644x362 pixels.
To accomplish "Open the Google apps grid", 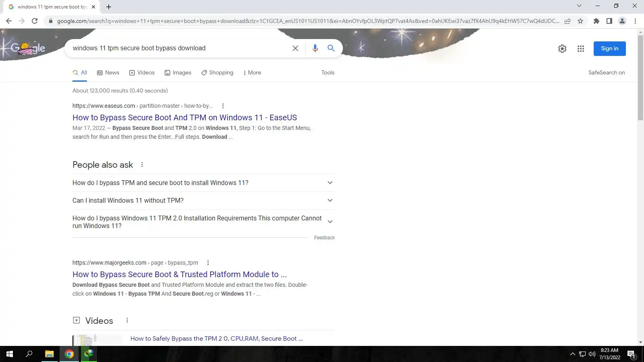I will click(x=580, y=49).
